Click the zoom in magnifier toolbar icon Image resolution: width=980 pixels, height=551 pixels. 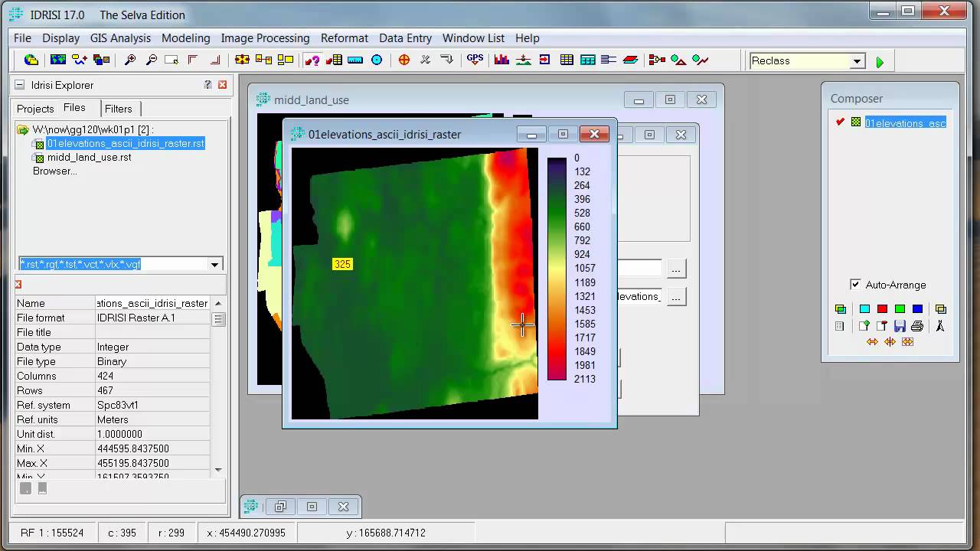130,60
